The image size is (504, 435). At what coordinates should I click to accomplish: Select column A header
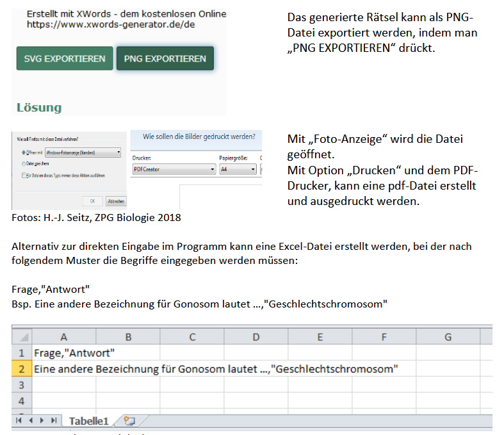coord(63,337)
